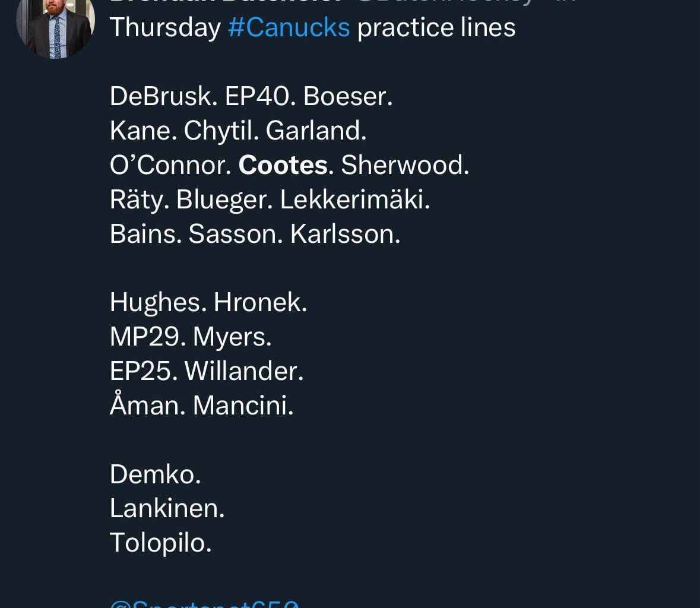Open Brendan Batchelor's profile avatar
The height and width of the screenshot is (608, 700).
(x=55, y=27)
